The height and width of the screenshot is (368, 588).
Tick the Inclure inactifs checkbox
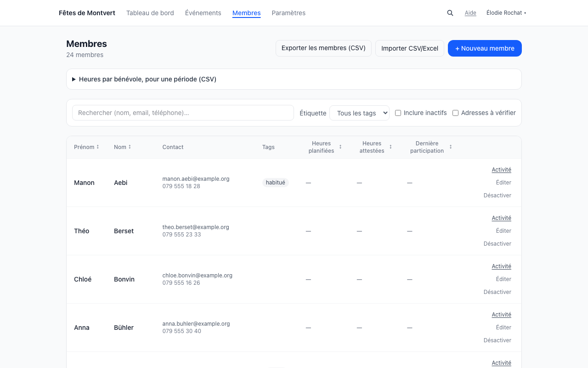tap(398, 113)
